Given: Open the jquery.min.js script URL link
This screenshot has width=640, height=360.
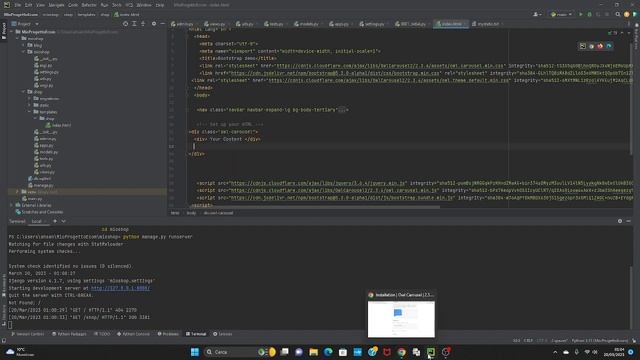Looking at the screenshot, I should 318,183.
